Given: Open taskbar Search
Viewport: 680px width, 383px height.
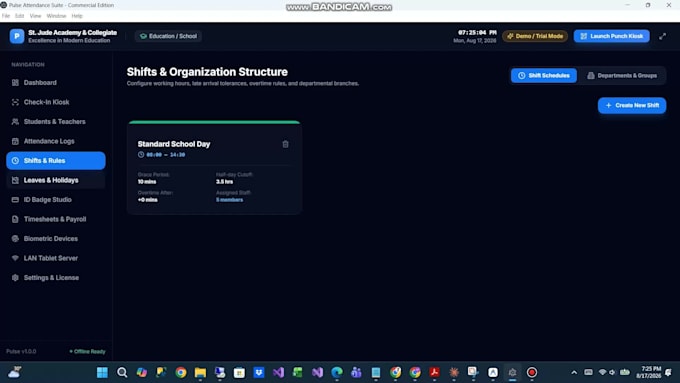Looking at the screenshot, I should coord(122,373).
